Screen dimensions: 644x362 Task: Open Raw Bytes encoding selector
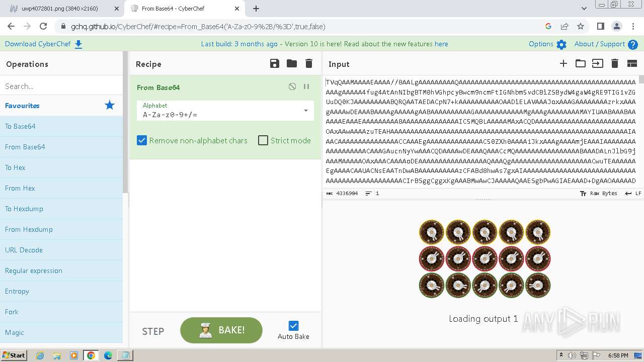point(598,193)
